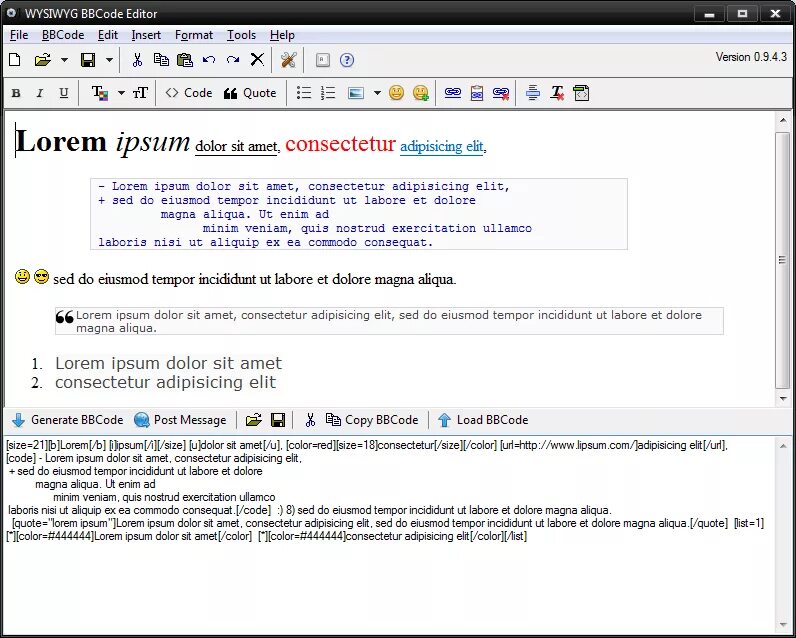
Task: Remove hyperlink with the chain red X icon
Action: (501, 93)
